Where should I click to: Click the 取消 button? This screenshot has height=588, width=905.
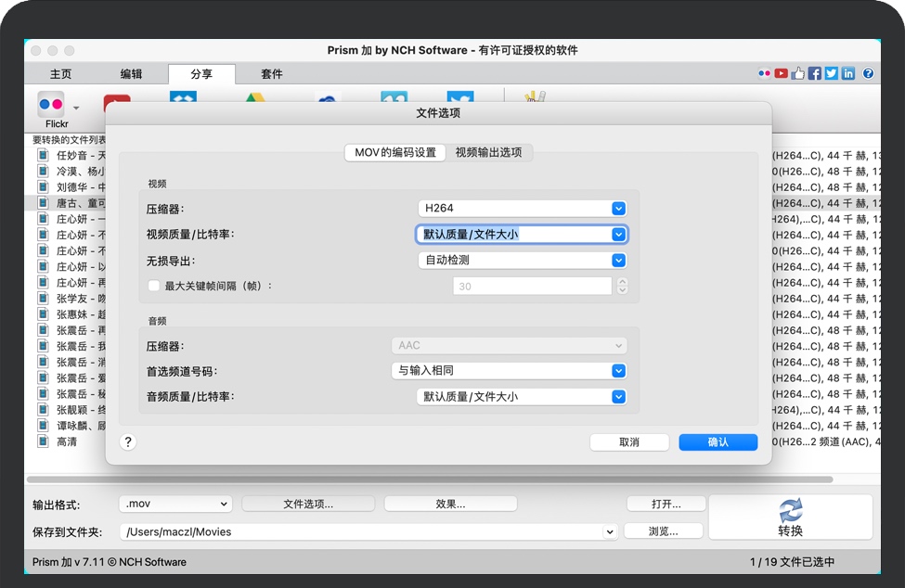pos(629,442)
